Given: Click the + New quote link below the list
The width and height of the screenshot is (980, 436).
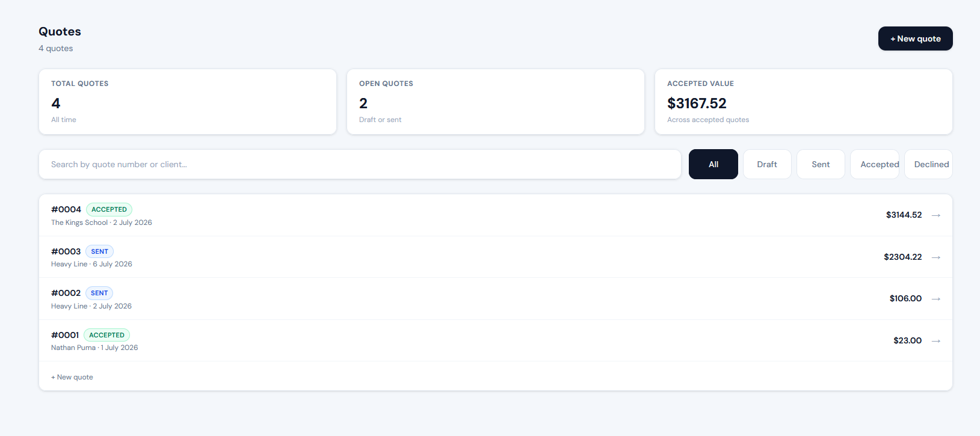Looking at the screenshot, I should [x=72, y=377].
